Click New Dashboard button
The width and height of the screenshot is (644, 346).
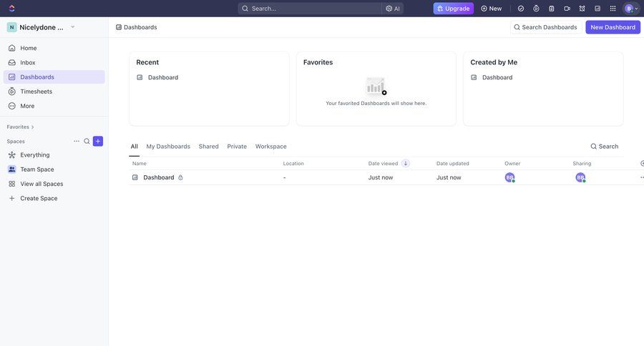click(x=613, y=27)
